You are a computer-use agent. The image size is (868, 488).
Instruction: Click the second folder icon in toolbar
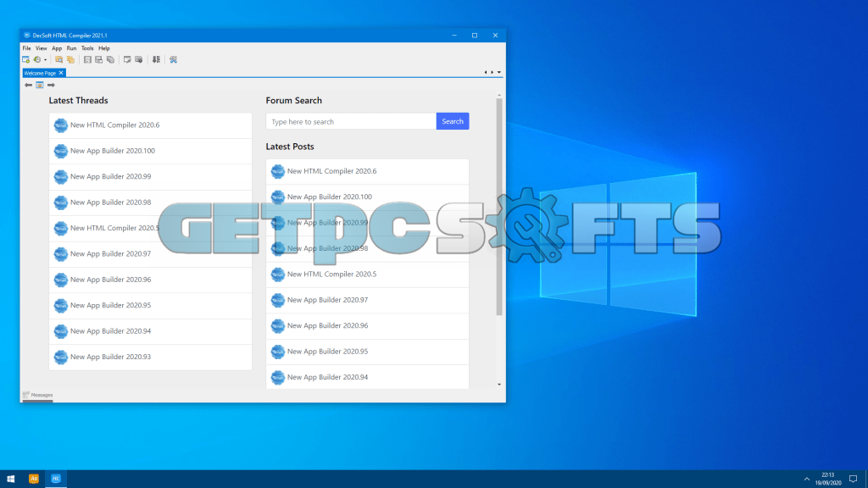click(70, 60)
